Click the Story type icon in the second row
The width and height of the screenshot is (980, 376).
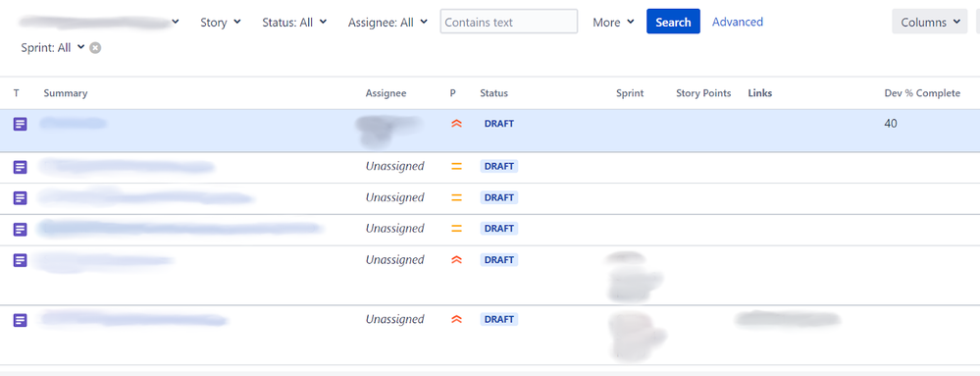pos(21,167)
